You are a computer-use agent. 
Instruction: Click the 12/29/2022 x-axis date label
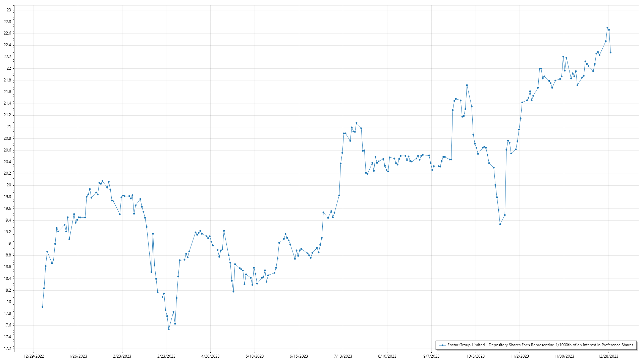34,356
